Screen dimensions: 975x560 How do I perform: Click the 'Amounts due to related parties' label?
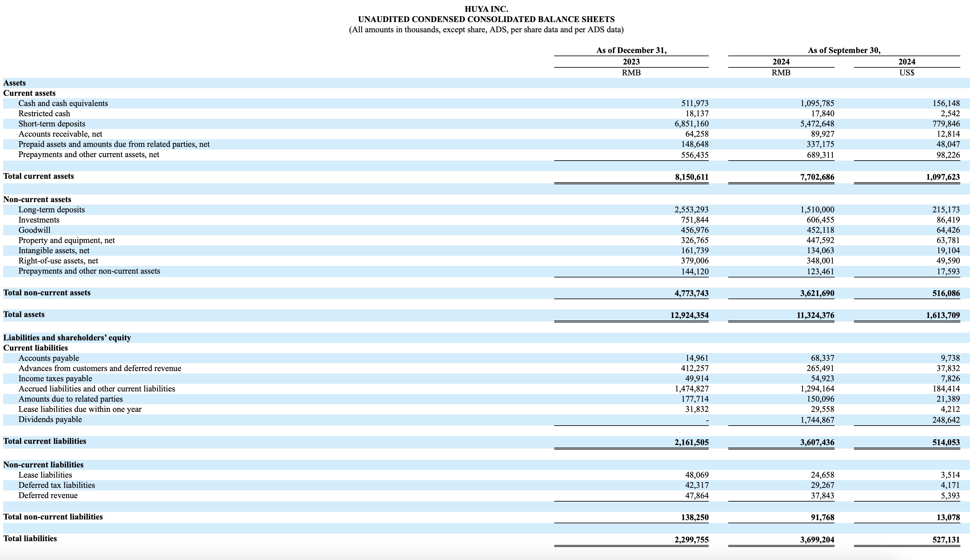[71, 399]
